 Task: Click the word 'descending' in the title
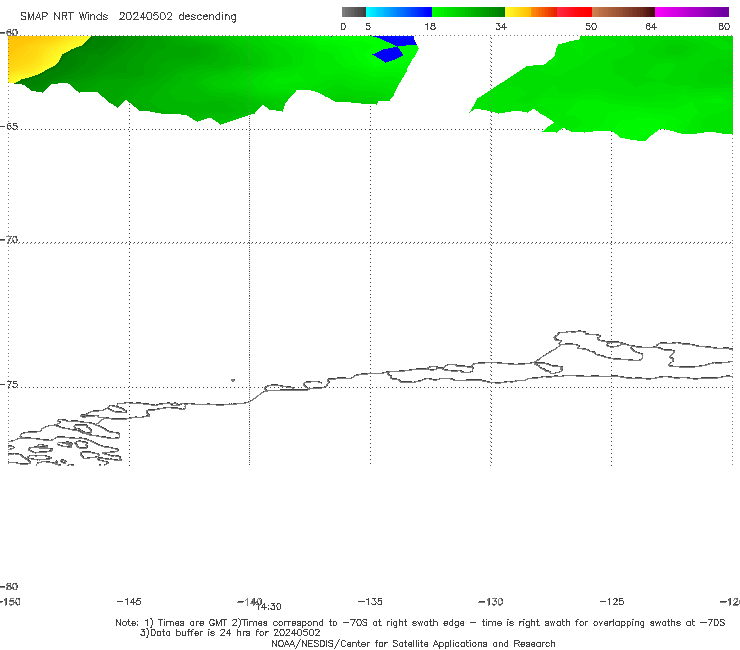pyautogui.click(x=208, y=17)
